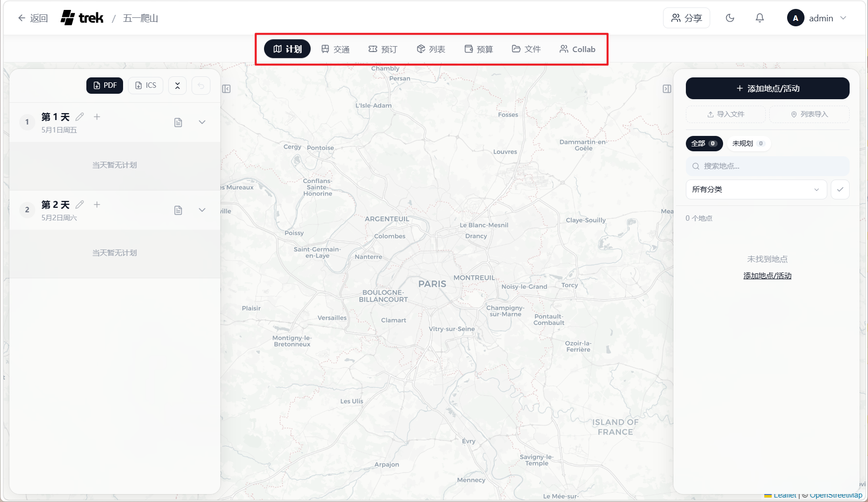Select the 未规划 filter pill
Image resolution: width=868 pixels, height=502 pixels.
coord(748,143)
